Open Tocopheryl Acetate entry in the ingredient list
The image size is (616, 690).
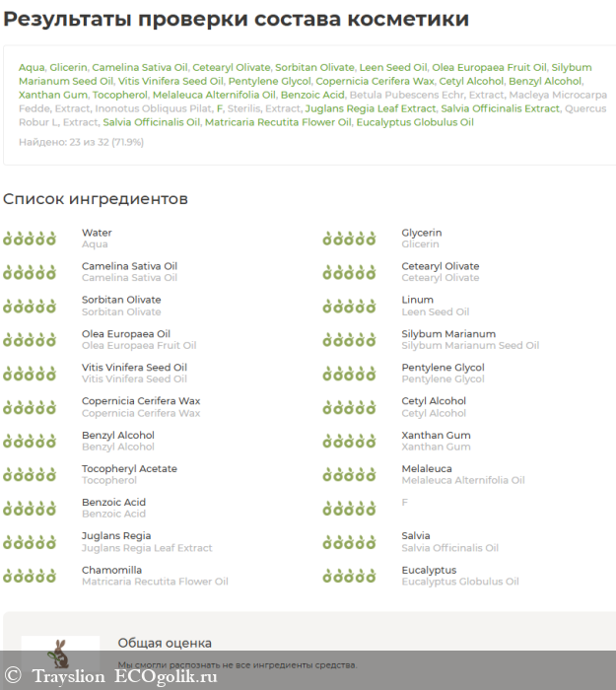[129, 469]
